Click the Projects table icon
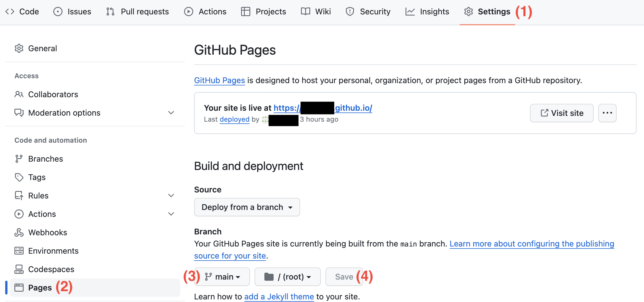The height and width of the screenshot is (302, 644). pos(246,12)
